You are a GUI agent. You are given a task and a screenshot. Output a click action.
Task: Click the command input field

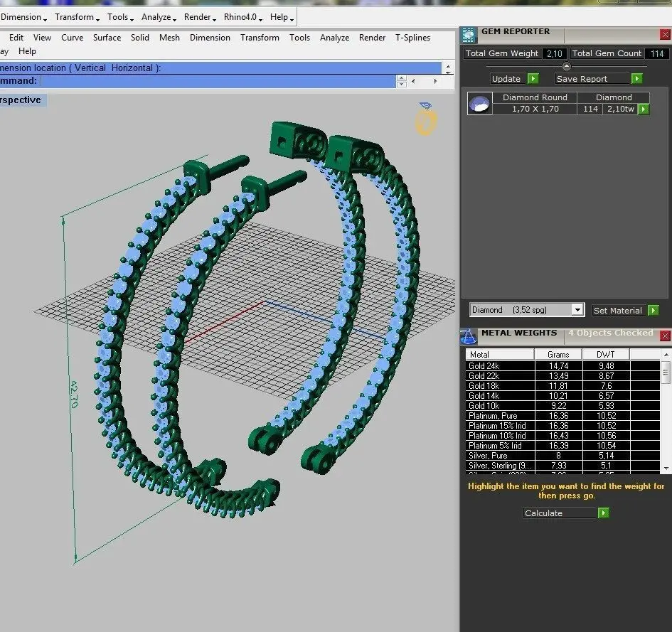(218, 81)
